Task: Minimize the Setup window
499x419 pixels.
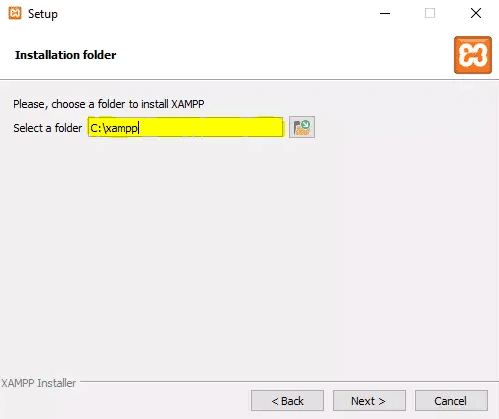Action: pos(385,13)
